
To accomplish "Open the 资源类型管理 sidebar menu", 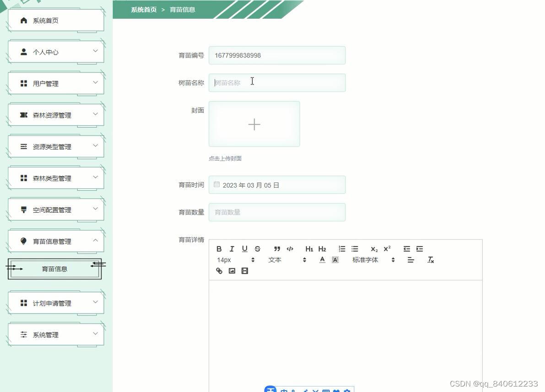I will pos(56,147).
